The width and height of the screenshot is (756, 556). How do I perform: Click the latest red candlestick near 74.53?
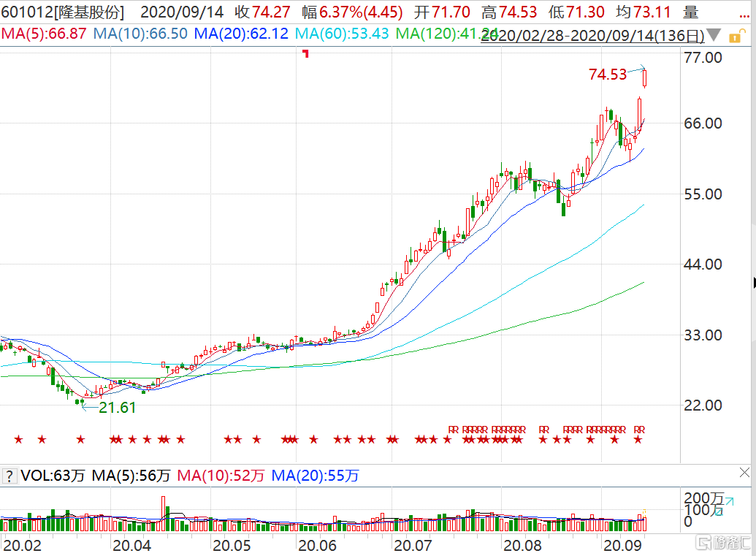(x=645, y=79)
